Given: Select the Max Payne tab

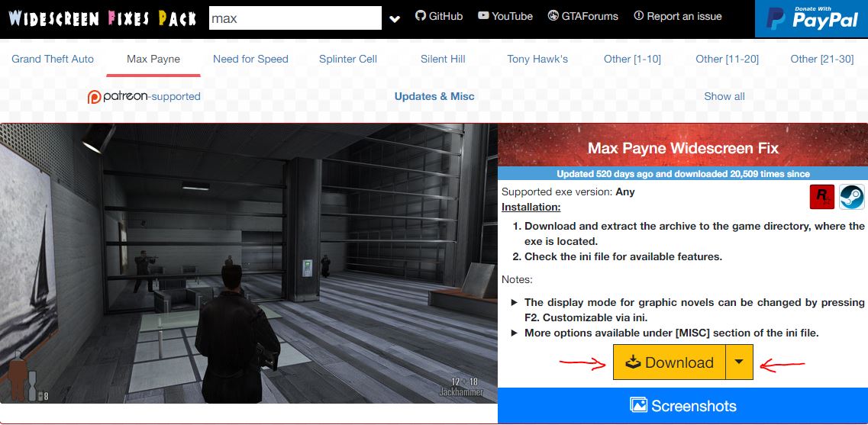Looking at the screenshot, I should [153, 59].
